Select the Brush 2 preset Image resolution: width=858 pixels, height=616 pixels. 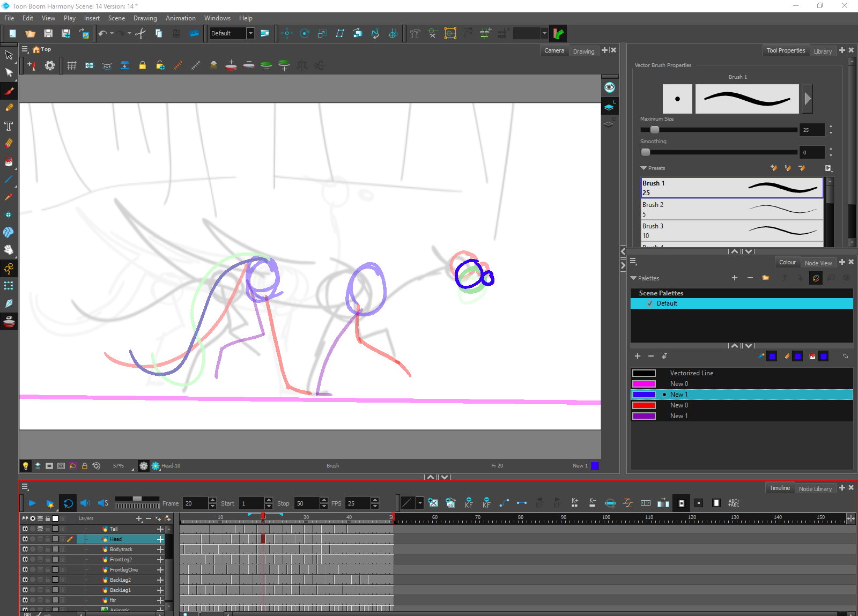pos(732,209)
